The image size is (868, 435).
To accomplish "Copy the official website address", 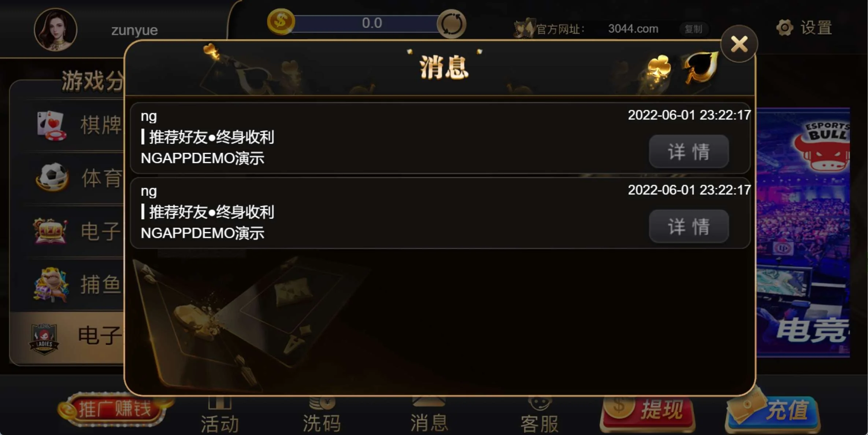I will (x=693, y=29).
